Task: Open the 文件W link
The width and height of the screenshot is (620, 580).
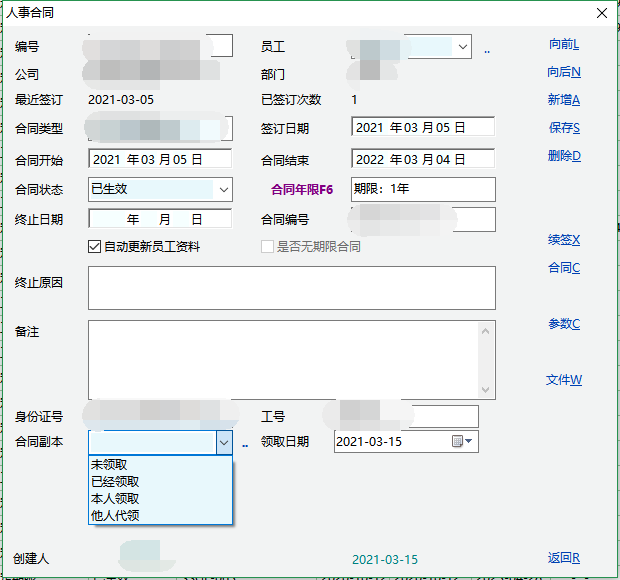Action: 563,380
